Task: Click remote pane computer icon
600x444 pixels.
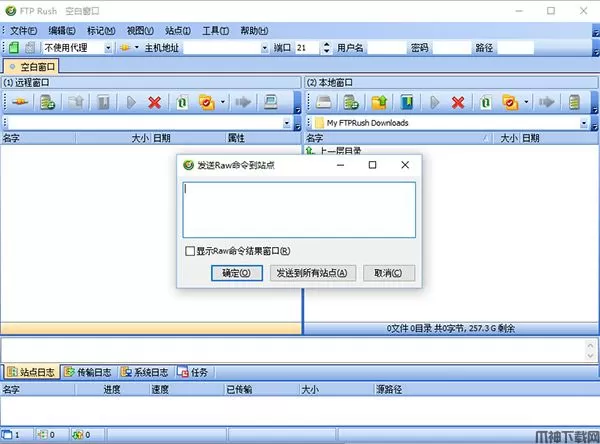Action: coord(271,102)
